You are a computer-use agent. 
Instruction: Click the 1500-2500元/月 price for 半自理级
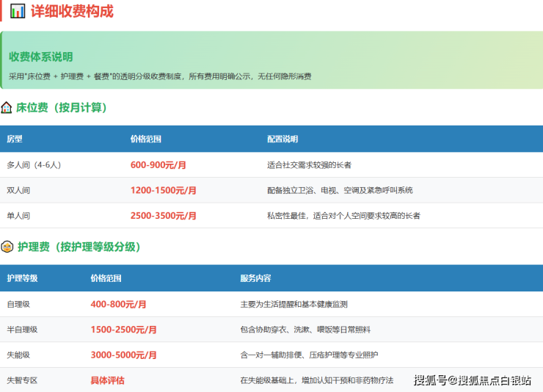pyautogui.click(x=123, y=330)
